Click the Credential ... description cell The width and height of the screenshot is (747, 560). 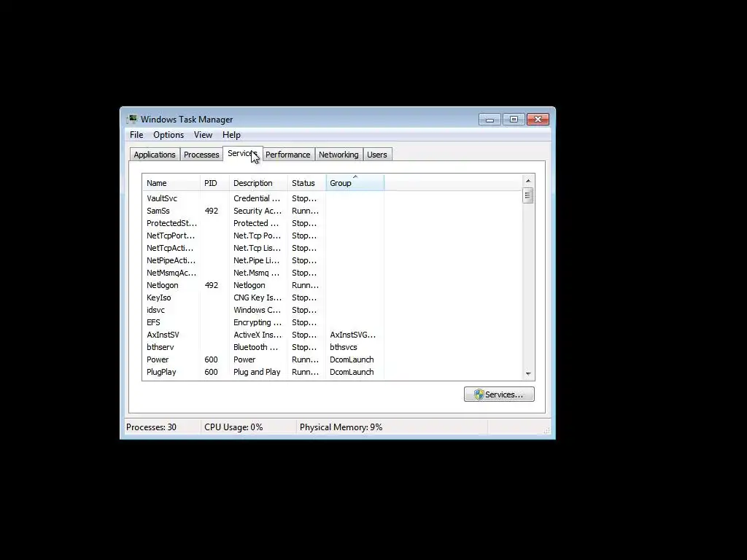click(x=257, y=198)
